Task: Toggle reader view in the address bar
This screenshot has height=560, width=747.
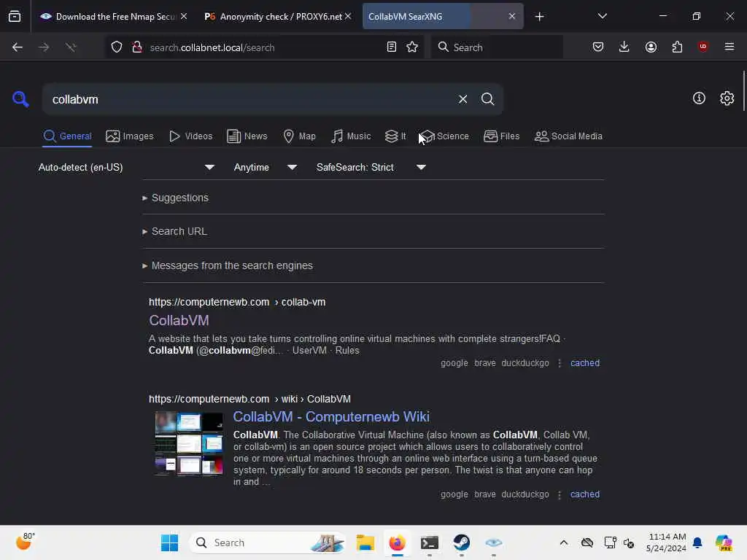Action: pos(391,47)
